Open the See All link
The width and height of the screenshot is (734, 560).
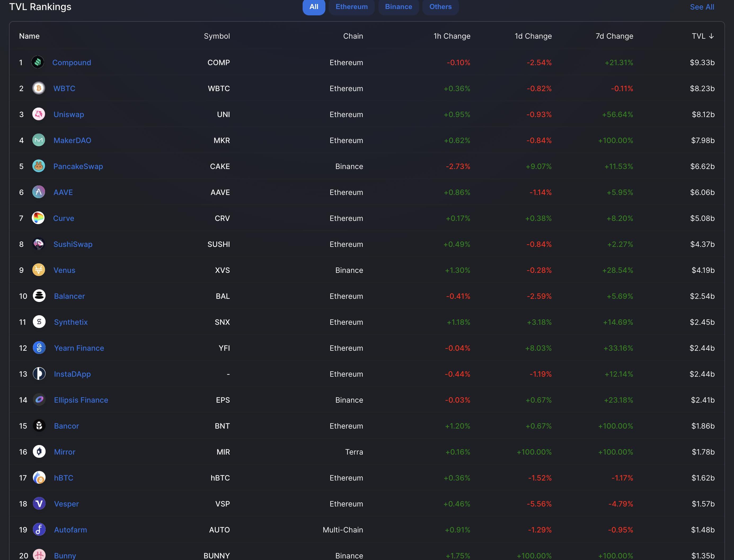(x=702, y=7)
